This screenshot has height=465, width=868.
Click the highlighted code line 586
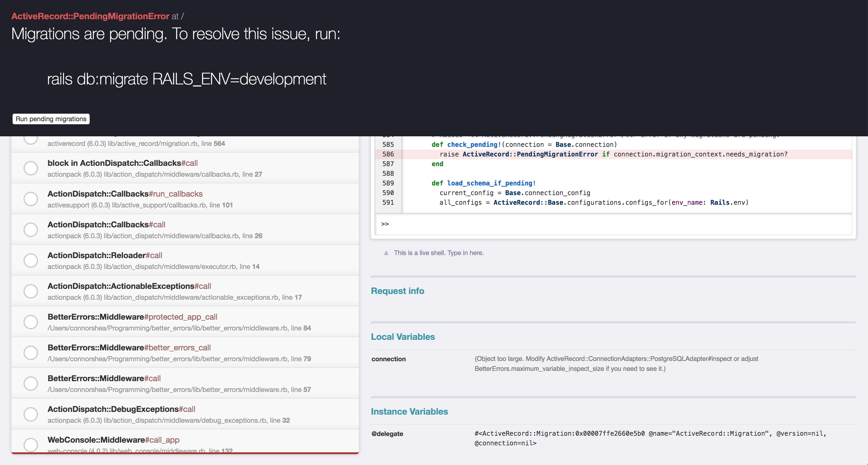pyautogui.click(x=613, y=154)
